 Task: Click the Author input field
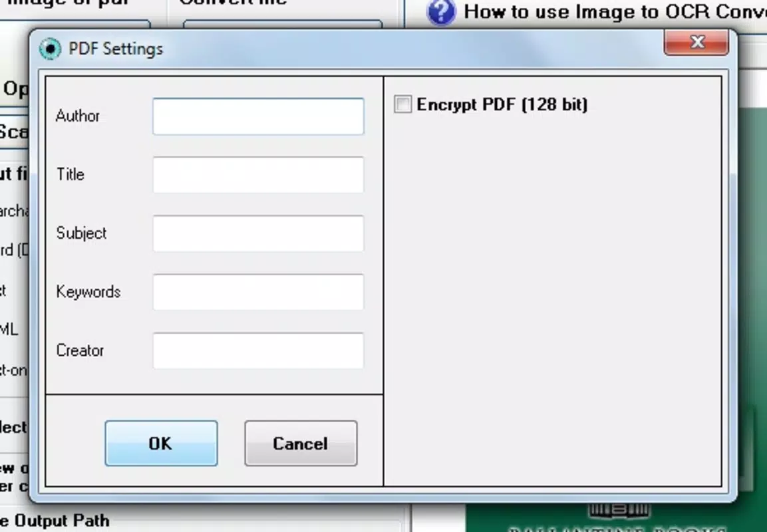258,116
